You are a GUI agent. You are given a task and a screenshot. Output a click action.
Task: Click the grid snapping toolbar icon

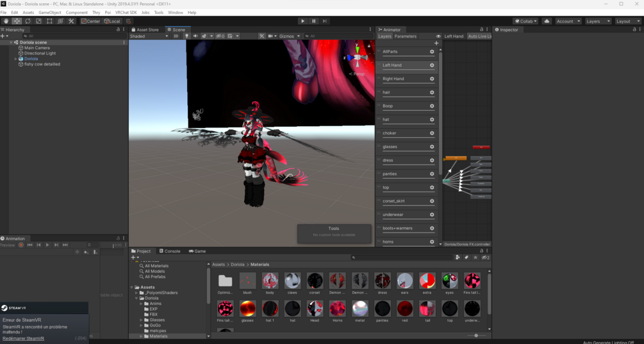129,21
